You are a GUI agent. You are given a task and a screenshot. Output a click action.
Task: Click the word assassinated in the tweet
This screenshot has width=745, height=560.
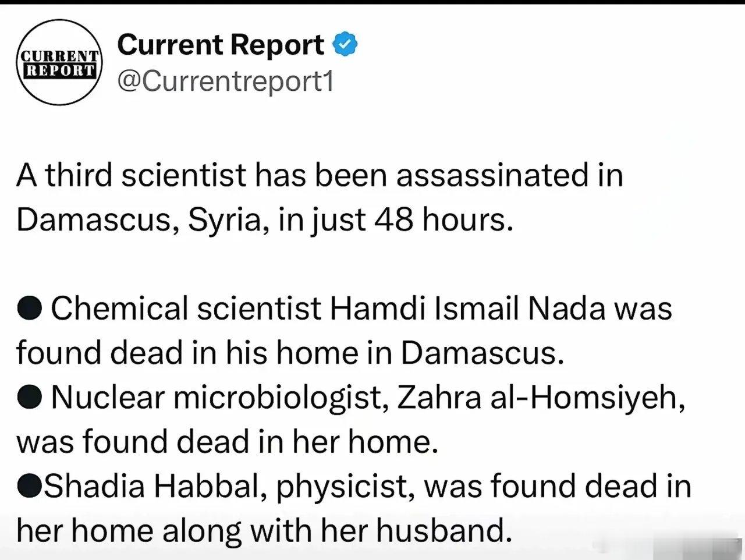coord(493,175)
